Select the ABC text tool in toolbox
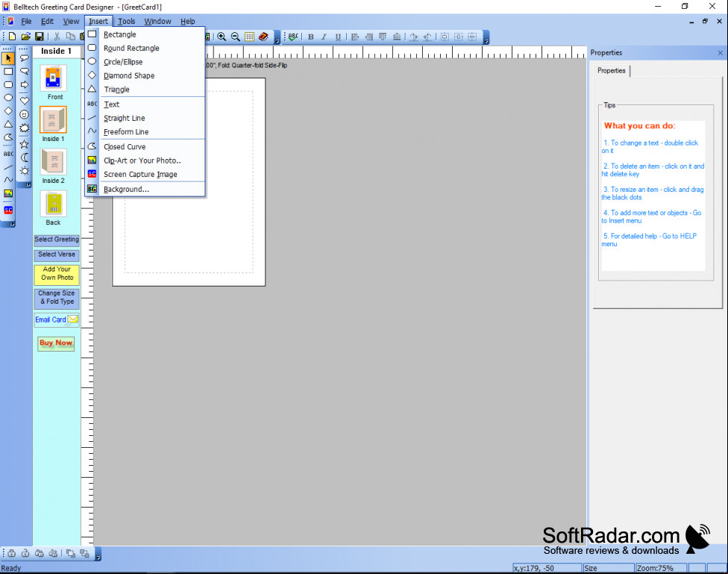Image resolution: width=728 pixels, height=574 pixels. 8,154
